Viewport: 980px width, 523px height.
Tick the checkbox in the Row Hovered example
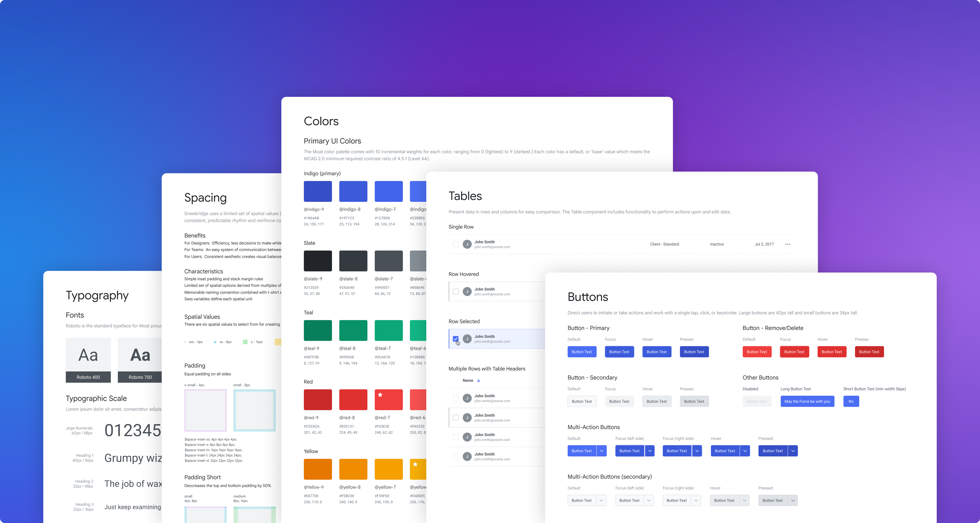pos(455,292)
